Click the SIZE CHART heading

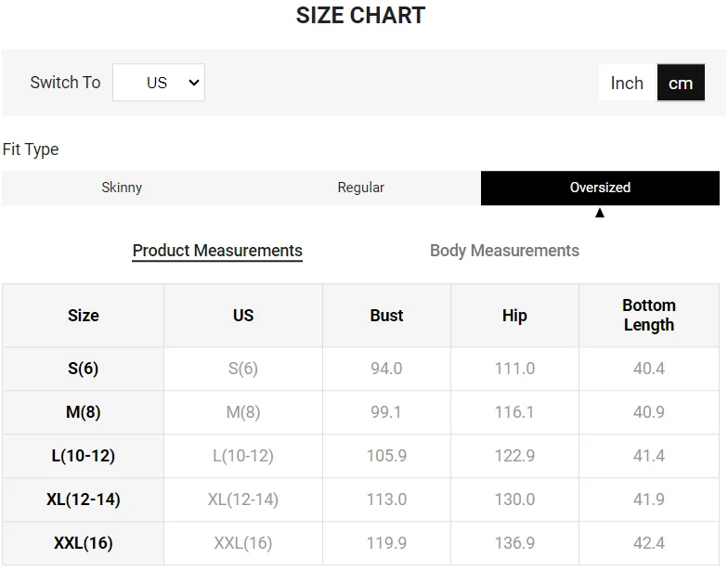(360, 16)
